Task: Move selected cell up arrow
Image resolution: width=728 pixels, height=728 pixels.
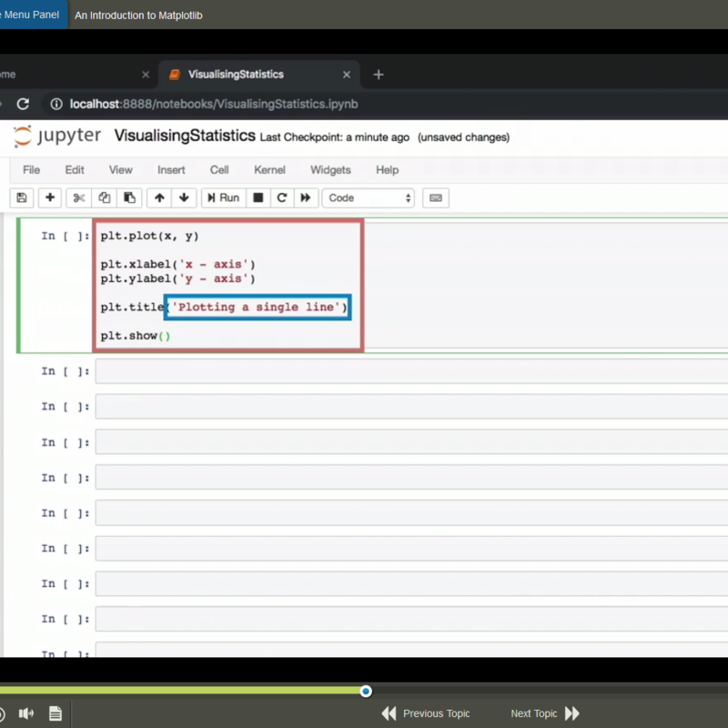Action: tap(159, 197)
